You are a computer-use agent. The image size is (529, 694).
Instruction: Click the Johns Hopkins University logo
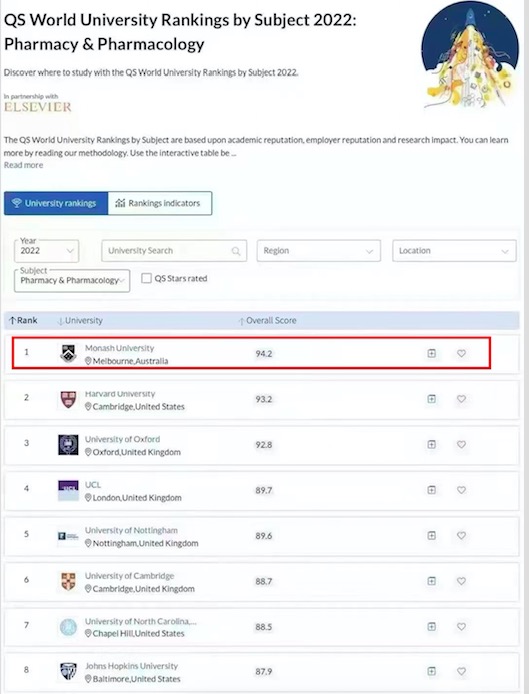[x=68, y=671]
